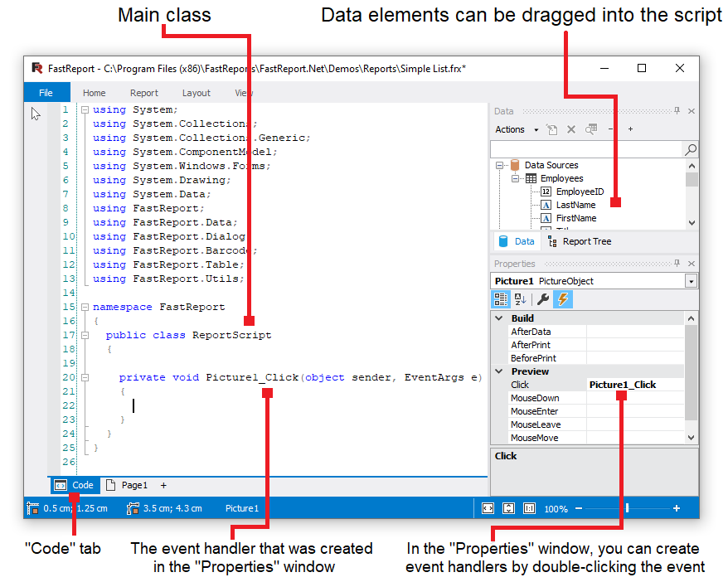Screen dimensions: 728x582
Task: Collapse the Picture1_Click method block
Action: pyautogui.click(x=85, y=377)
